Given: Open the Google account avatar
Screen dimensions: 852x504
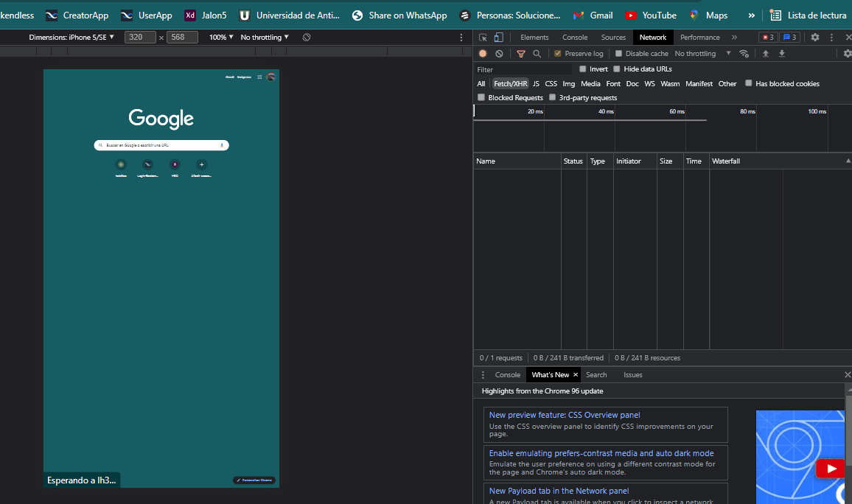Looking at the screenshot, I should coord(270,77).
